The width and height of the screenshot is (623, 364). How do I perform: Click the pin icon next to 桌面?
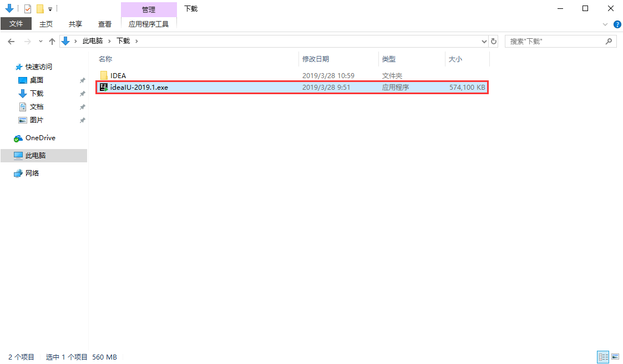click(82, 80)
